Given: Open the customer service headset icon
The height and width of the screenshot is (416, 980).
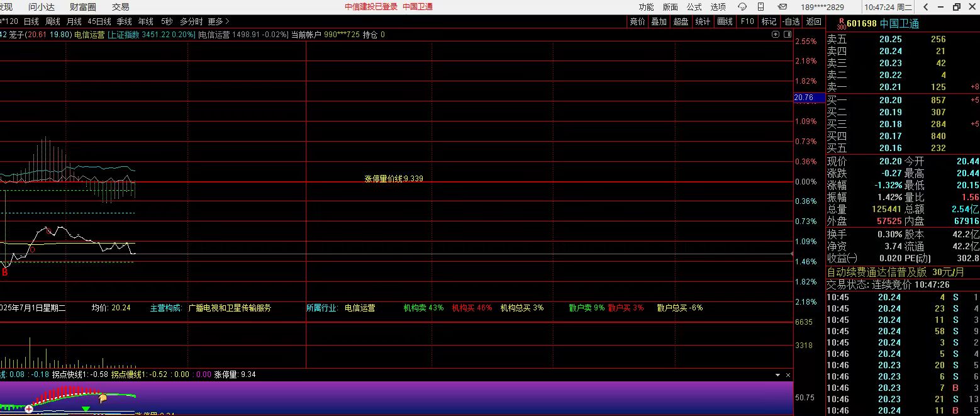Looking at the screenshot, I should [742, 7].
